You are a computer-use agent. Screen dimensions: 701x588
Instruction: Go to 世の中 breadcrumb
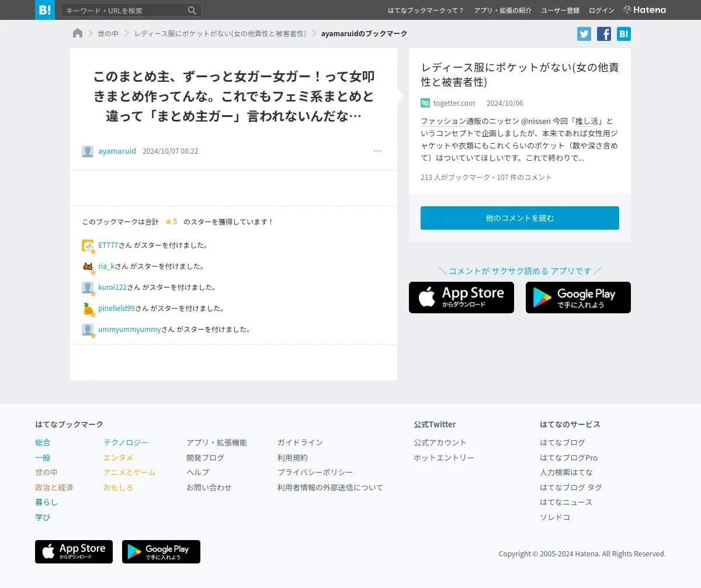pyautogui.click(x=108, y=34)
